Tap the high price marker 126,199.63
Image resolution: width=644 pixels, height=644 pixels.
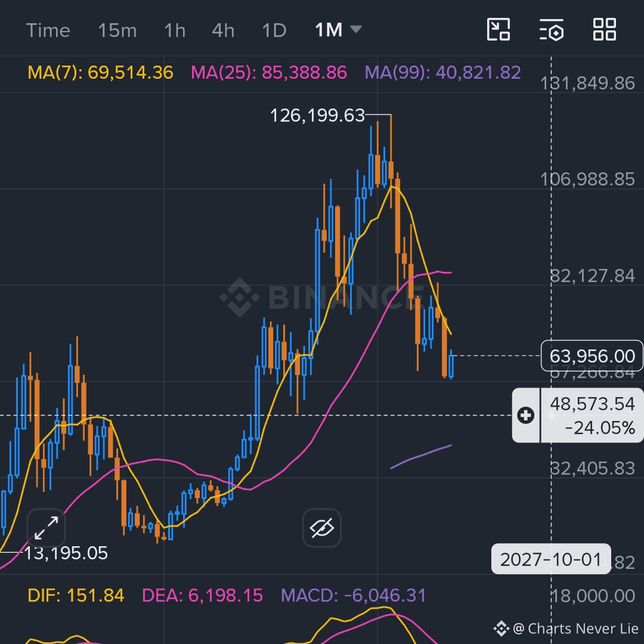pyautogui.click(x=317, y=116)
